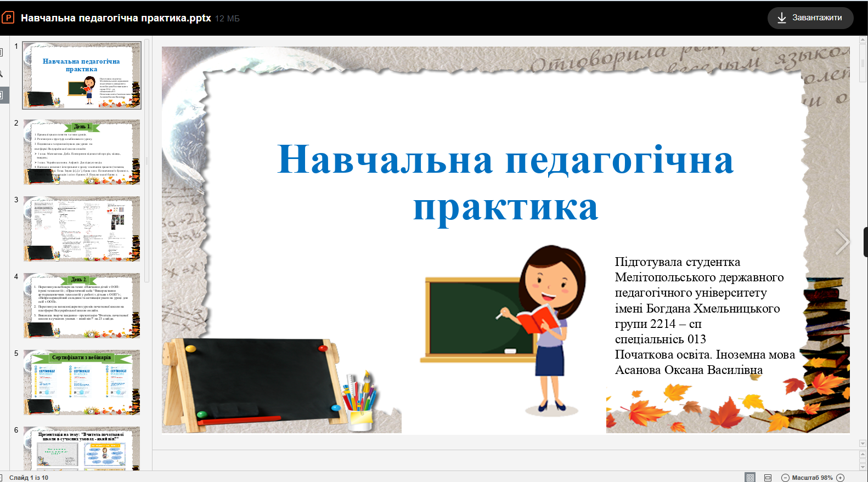
Task: Click the right edge side panel handle
Action: click(865, 242)
